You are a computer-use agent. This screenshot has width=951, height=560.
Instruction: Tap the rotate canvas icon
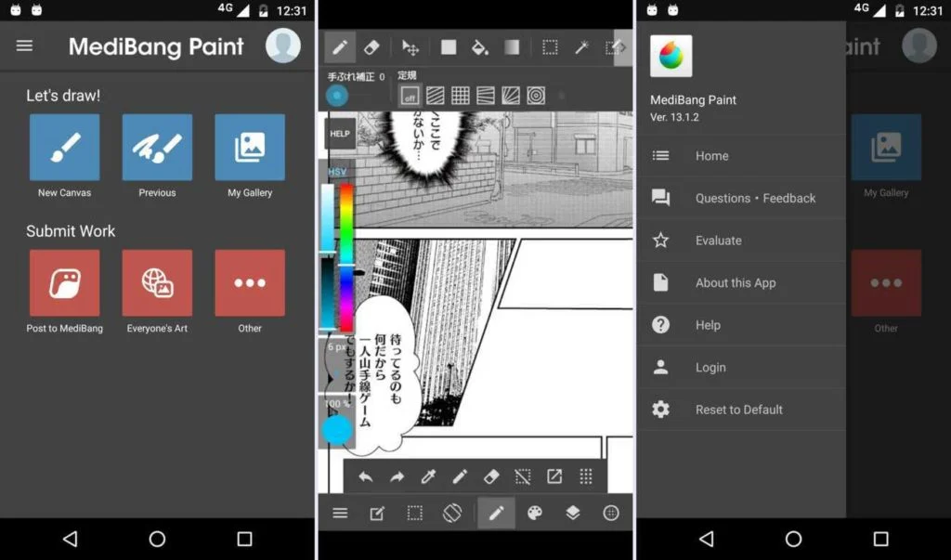pos(452,513)
